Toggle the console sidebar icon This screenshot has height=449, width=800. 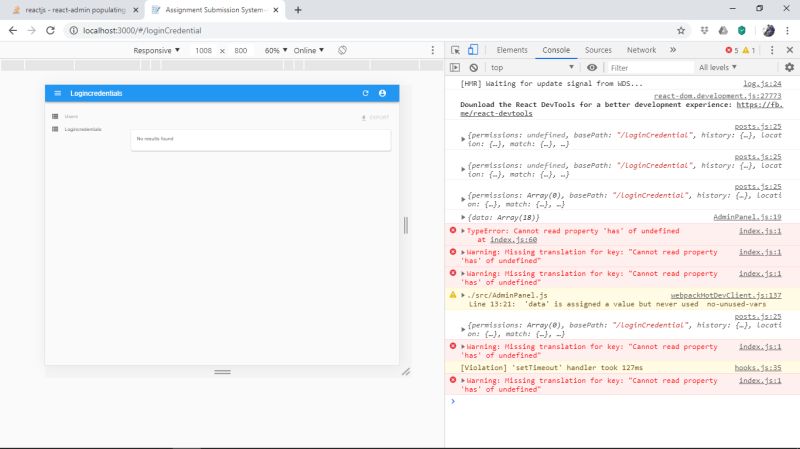click(x=455, y=67)
